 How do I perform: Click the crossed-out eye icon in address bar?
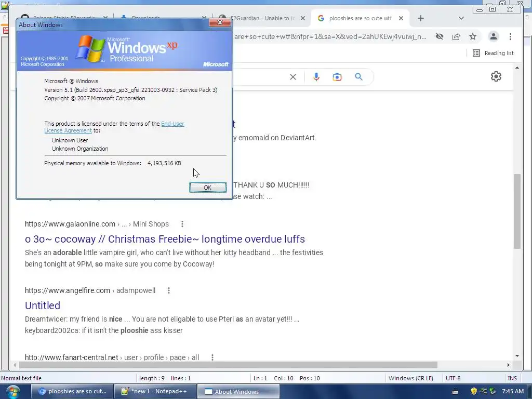pos(440,36)
